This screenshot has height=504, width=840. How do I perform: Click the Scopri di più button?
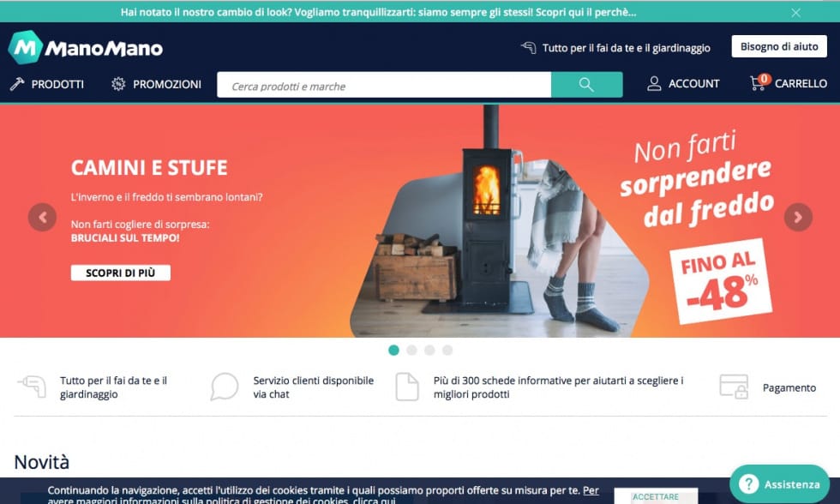(121, 273)
